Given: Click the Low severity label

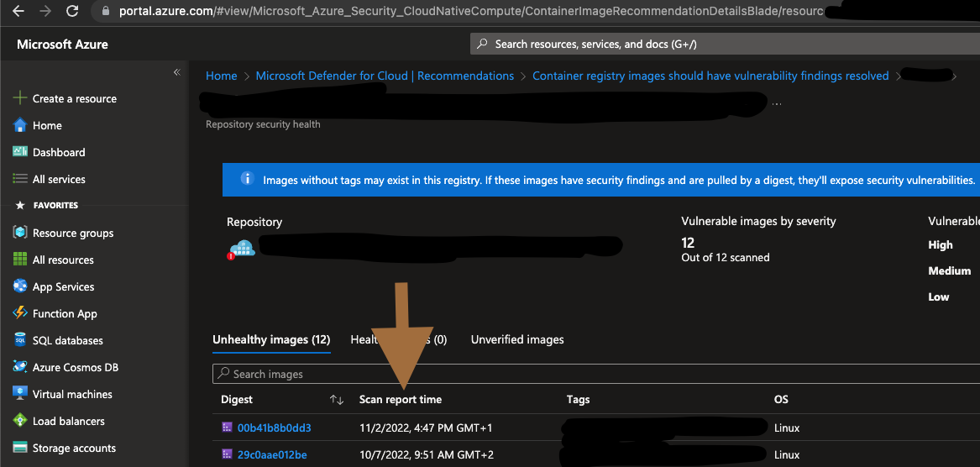Looking at the screenshot, I should 939,297.
